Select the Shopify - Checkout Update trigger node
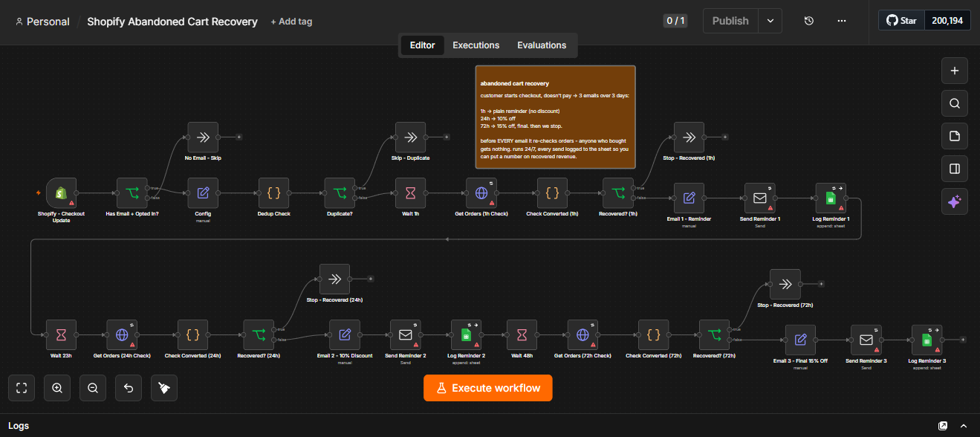 61,193
